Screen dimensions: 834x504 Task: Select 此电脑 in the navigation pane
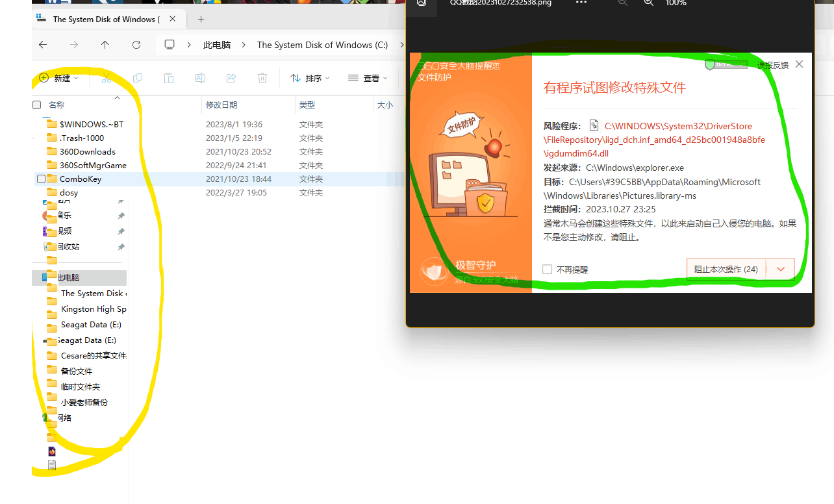coord(79,277)
